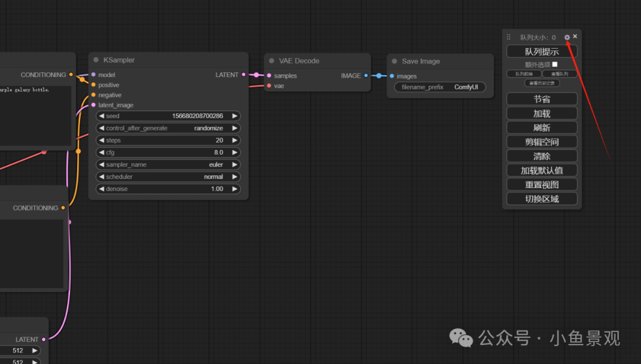Click the KSampler latent_image input socket
Viewport: 641px width, 364px height.
[x=94, y=105]
